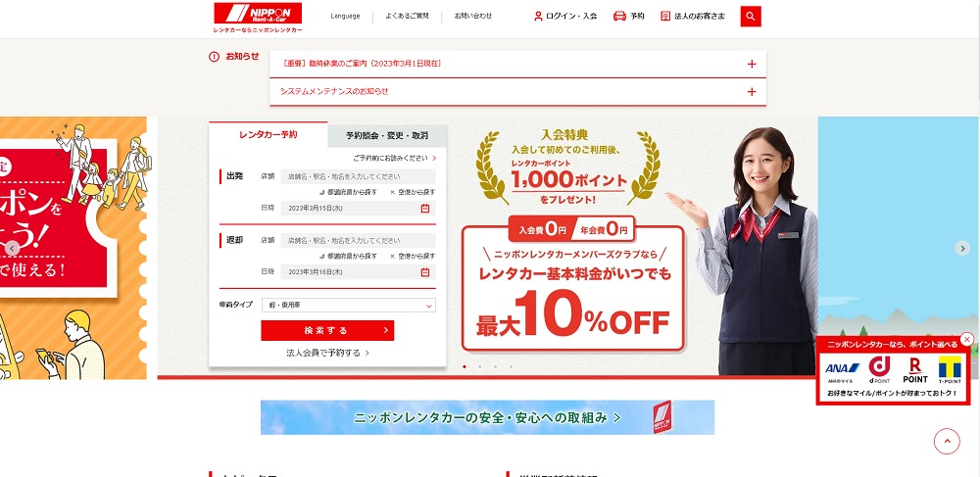Click the ログイン・入会 person icon
980x477 pixels.
[538, 17]
